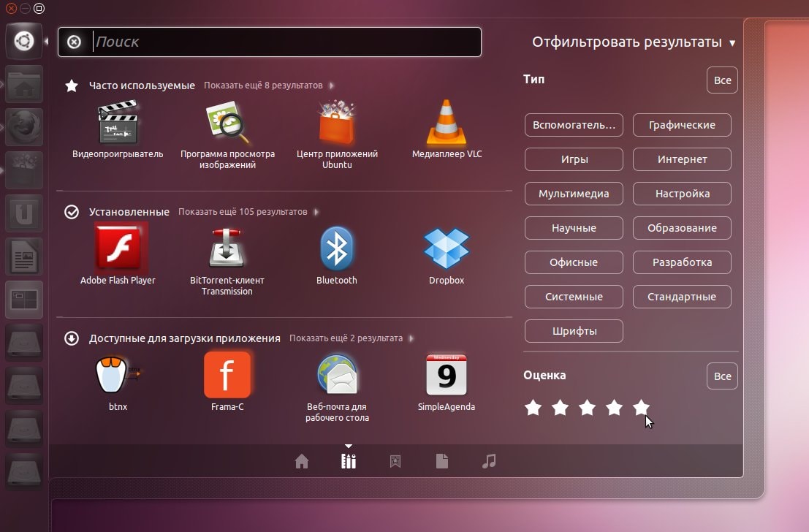Toggle the Системные type filter

574,297
